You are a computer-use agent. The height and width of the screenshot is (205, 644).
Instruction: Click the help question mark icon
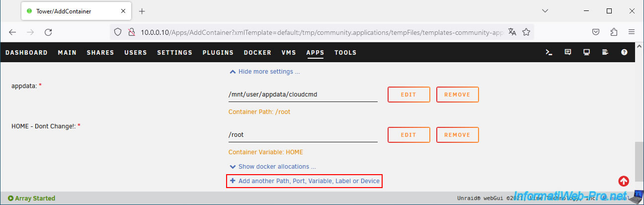tap(624, 52)
